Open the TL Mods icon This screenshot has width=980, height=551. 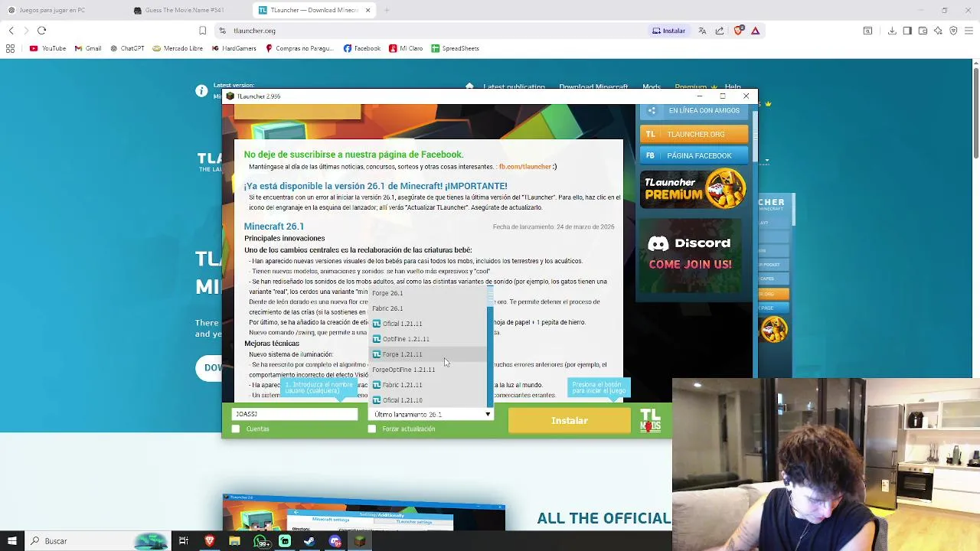point(651,421)
